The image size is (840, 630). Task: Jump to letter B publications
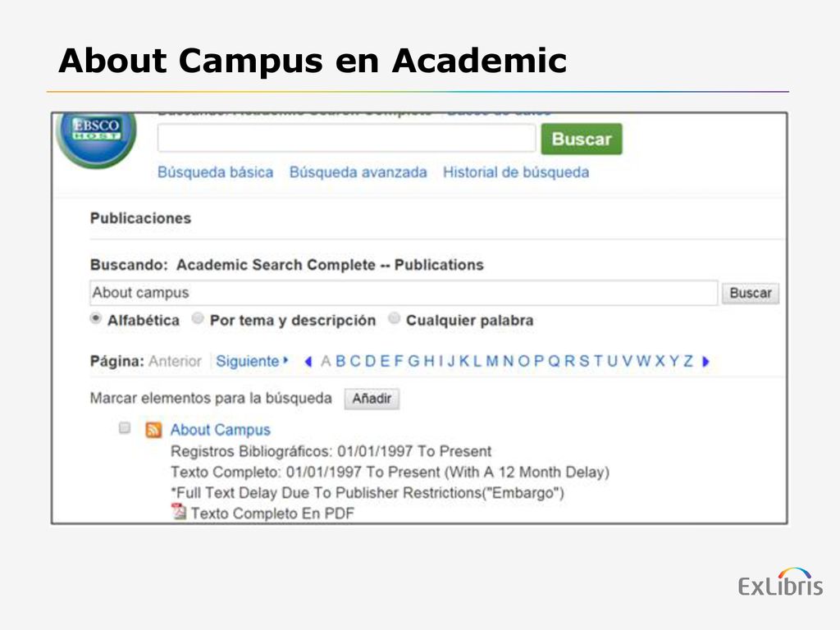(x=340, y=362)
